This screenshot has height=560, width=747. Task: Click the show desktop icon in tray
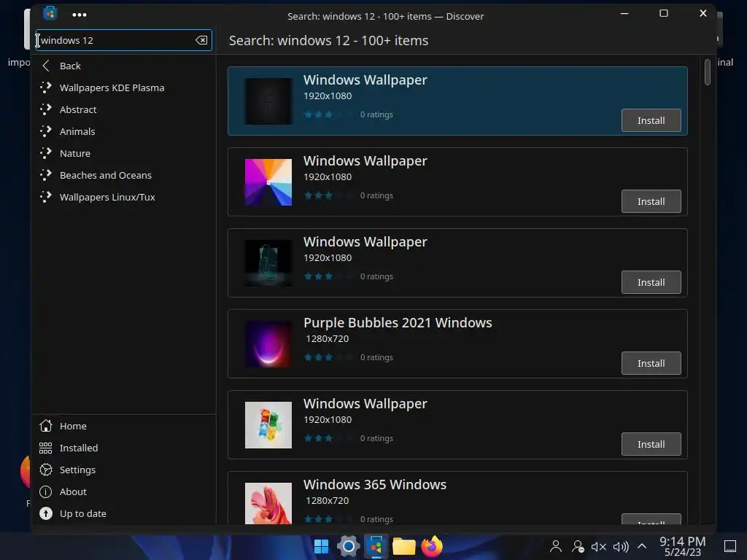[729, 547]
